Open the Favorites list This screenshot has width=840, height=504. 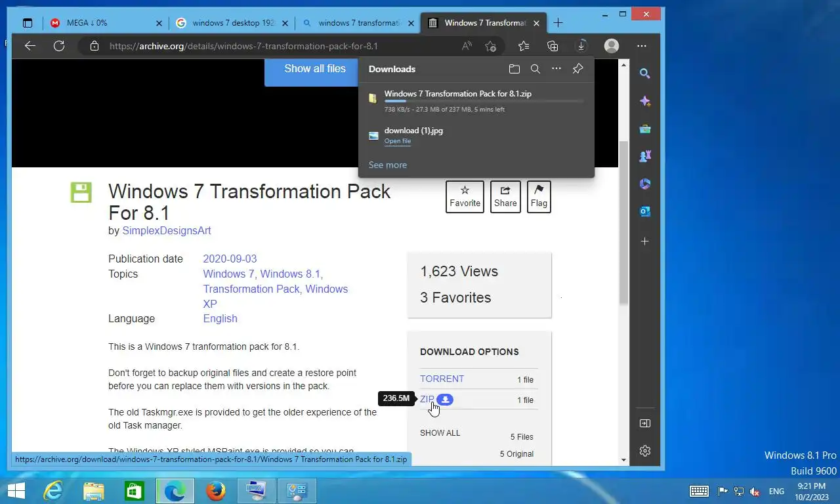click(523, 46)
